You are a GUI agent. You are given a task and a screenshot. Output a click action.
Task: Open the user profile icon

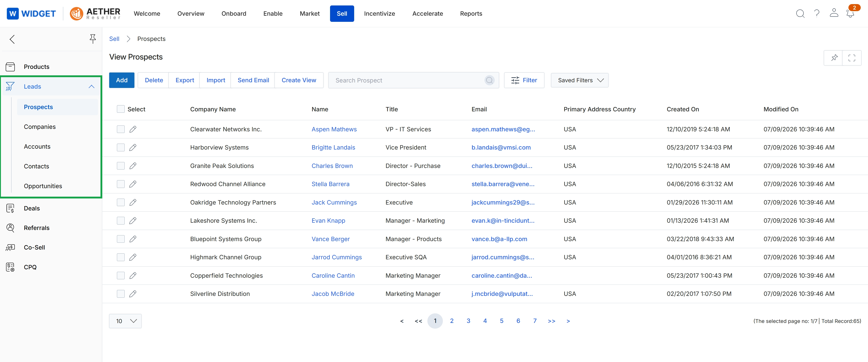pos(834,13)
